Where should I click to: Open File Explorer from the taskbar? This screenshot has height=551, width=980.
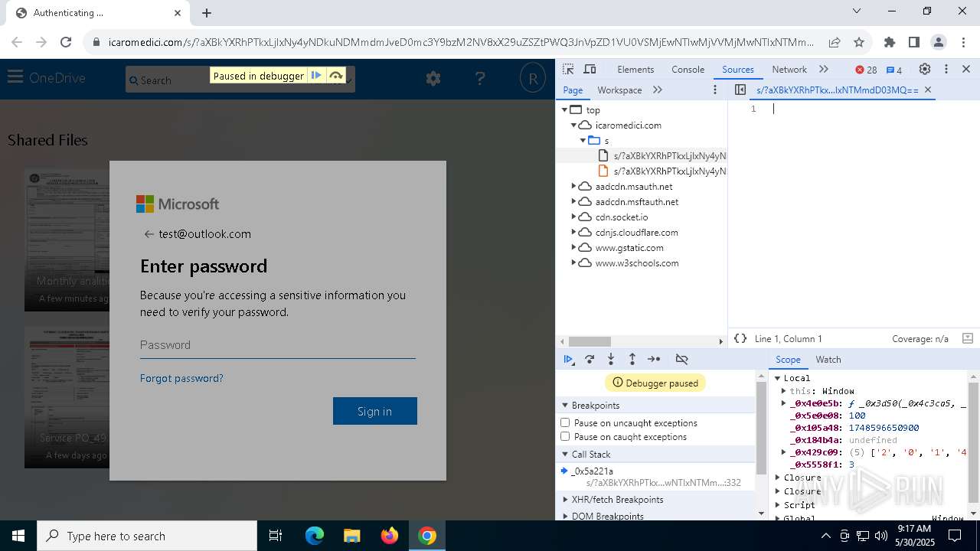pyautogui.click(x=351, y=536)
